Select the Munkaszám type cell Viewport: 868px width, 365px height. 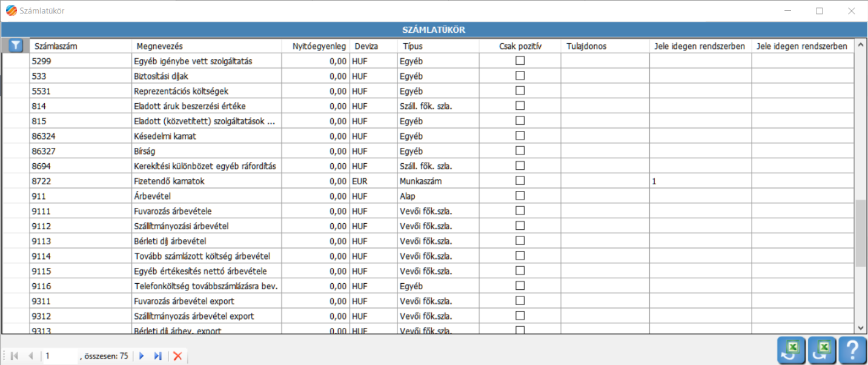pos(439,181)
